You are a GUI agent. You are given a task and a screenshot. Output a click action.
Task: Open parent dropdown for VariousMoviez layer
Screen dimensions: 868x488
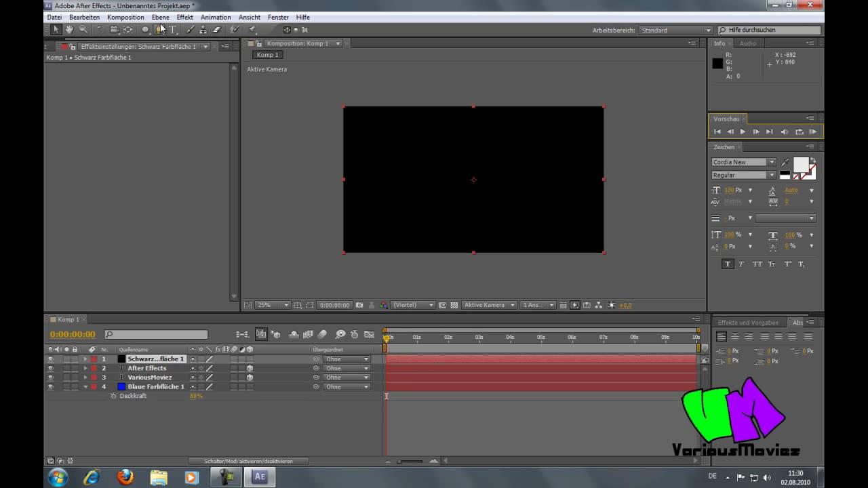coord(347,378)
